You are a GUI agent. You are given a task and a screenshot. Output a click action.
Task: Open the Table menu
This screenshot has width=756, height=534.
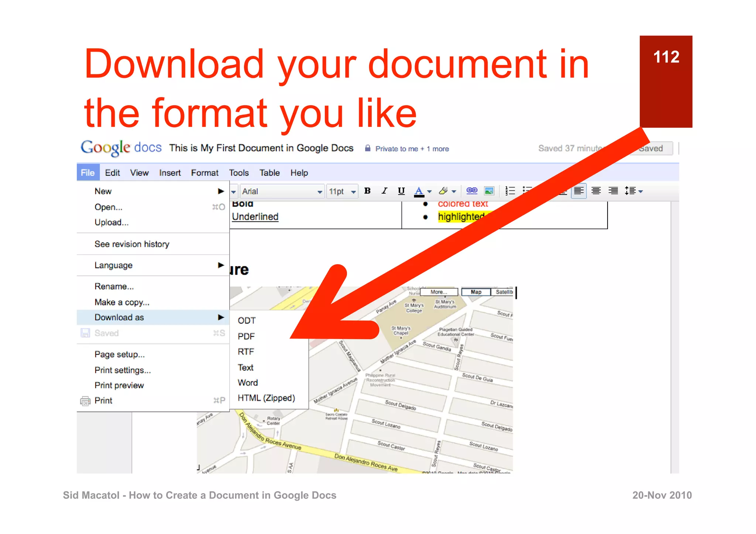269,173
